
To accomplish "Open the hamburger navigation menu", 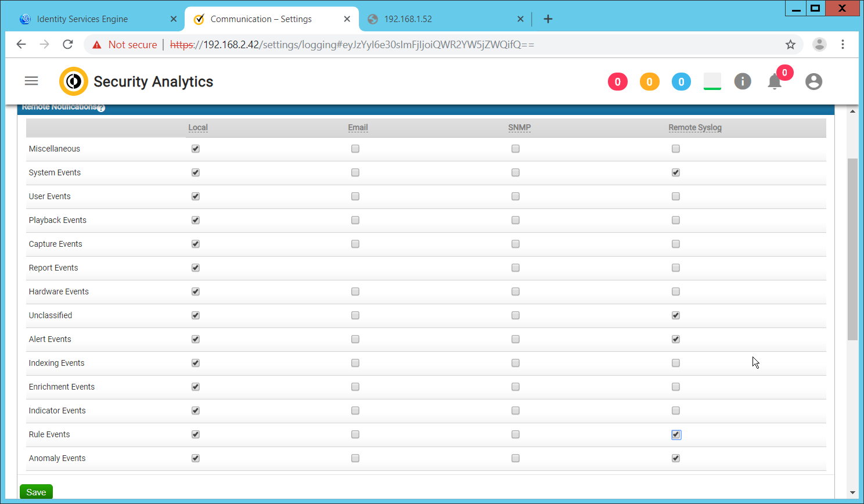I will 31,81.
